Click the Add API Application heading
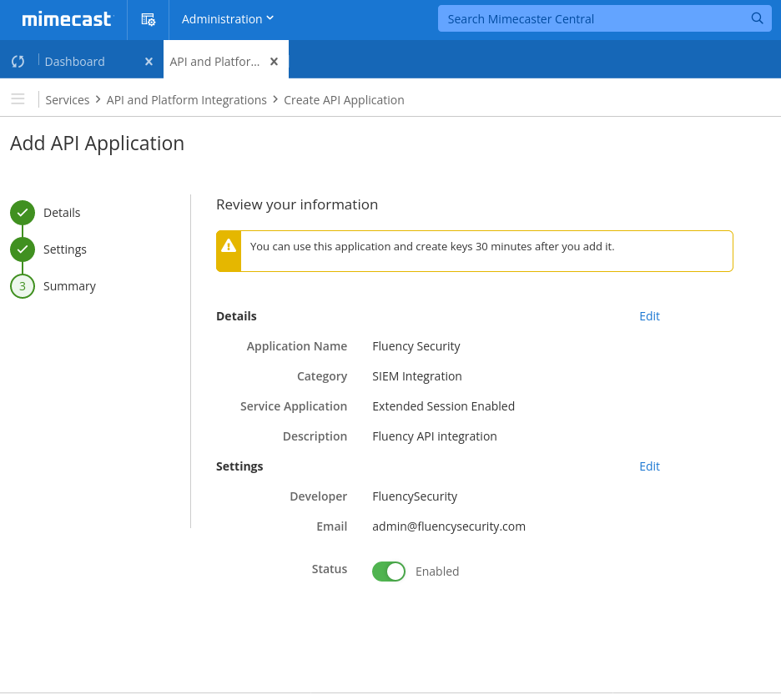Viewport: 781px width, 700px height. pyautogui.click(x=97, y=144)
